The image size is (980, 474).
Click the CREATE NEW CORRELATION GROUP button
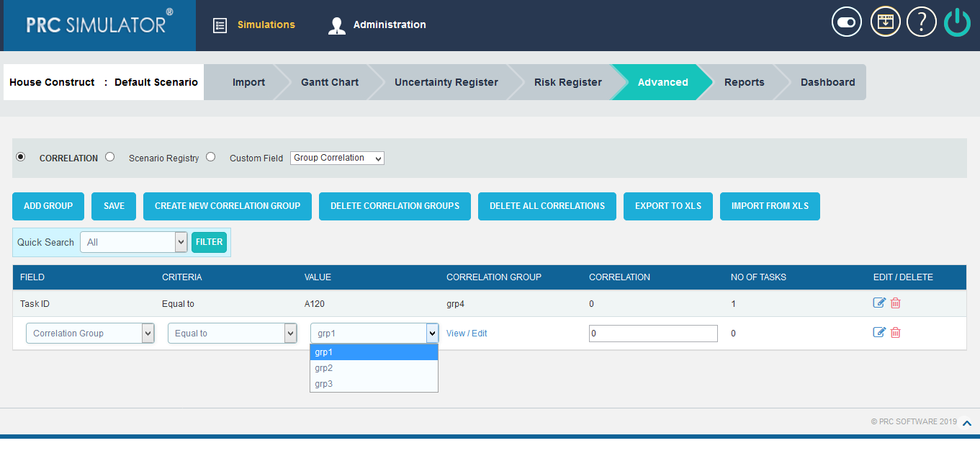click(x=227, y=206)
